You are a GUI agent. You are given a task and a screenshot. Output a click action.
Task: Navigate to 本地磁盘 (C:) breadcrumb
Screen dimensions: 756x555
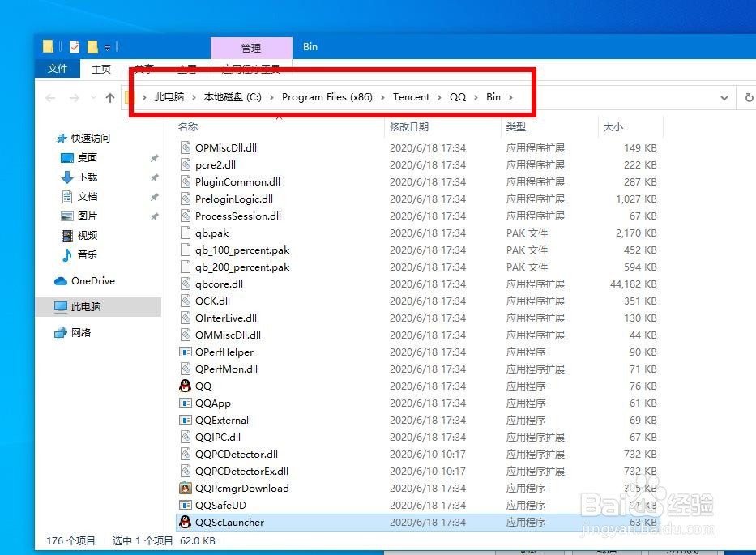pos(233,97)
